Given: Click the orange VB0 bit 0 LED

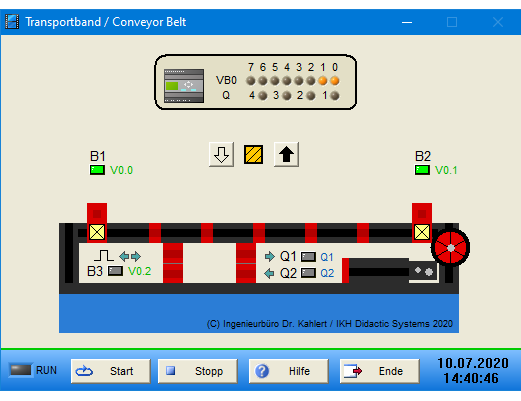Looking at the screenshot, I should pyautogui.click(x=335, y=81).
